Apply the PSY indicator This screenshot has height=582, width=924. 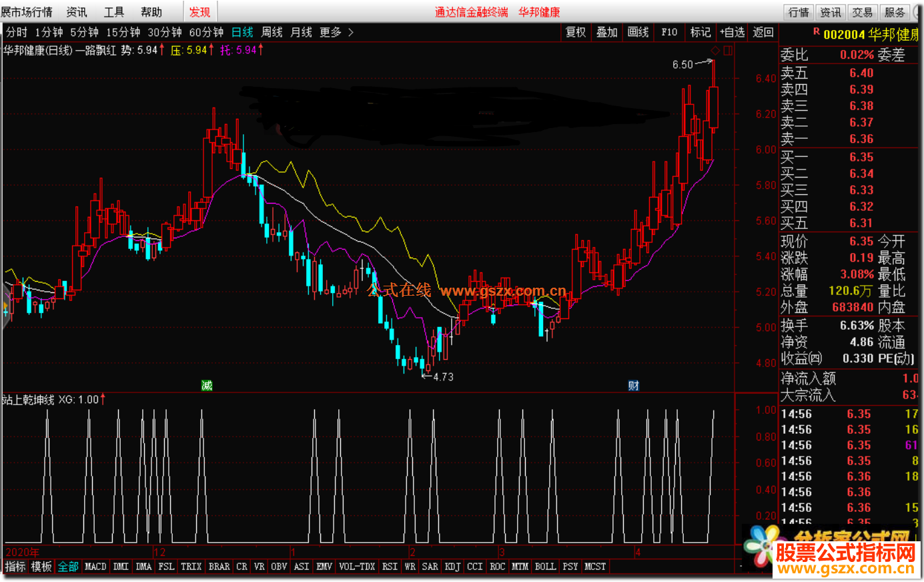[x=570, y=567]
